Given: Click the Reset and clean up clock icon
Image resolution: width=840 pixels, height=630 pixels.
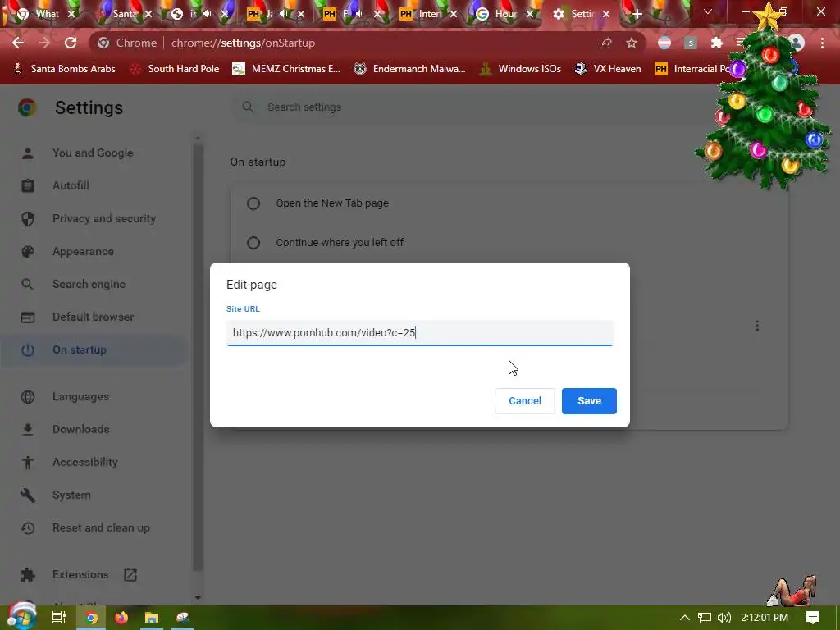Looking at the screenshot, I should tap(28, 527).
